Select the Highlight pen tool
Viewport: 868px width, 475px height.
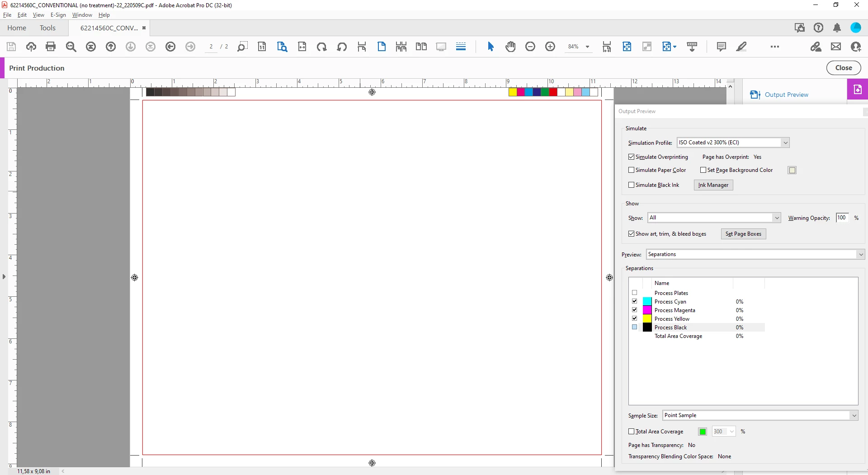741,47
